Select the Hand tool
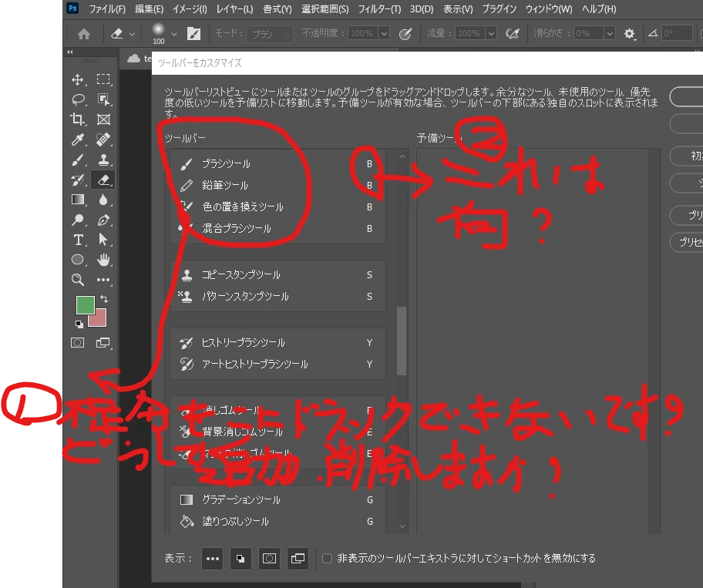 point(103,260)
